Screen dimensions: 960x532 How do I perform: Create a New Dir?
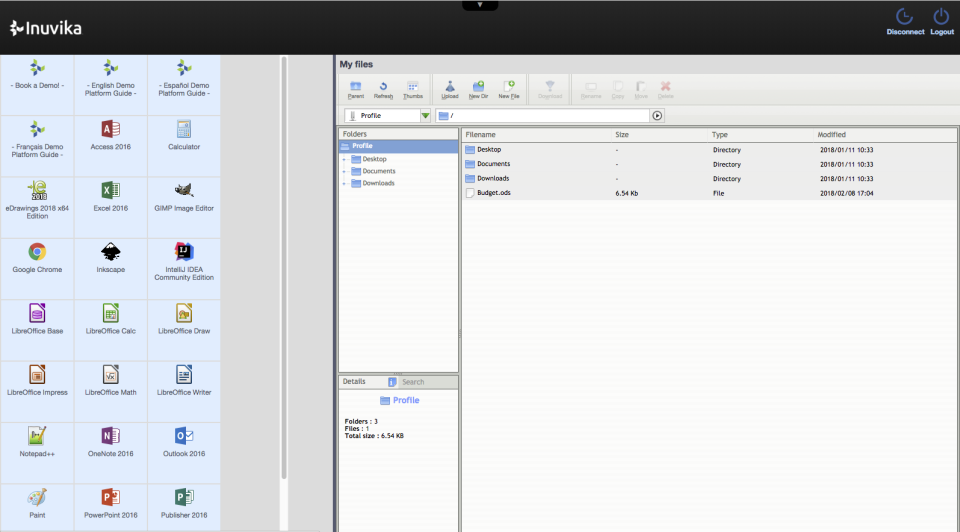pyautogui.click(x=478, y=89)
